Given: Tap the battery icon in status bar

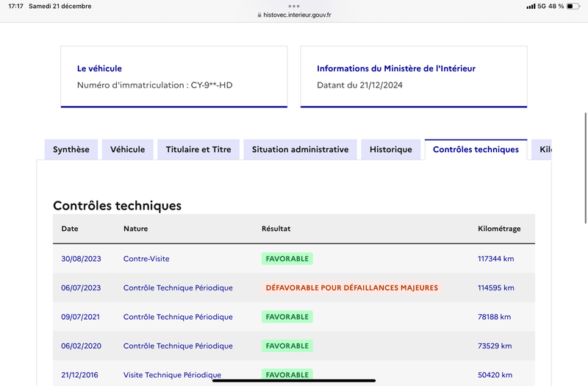Looking at the screenshot, I should pos(573,6).
